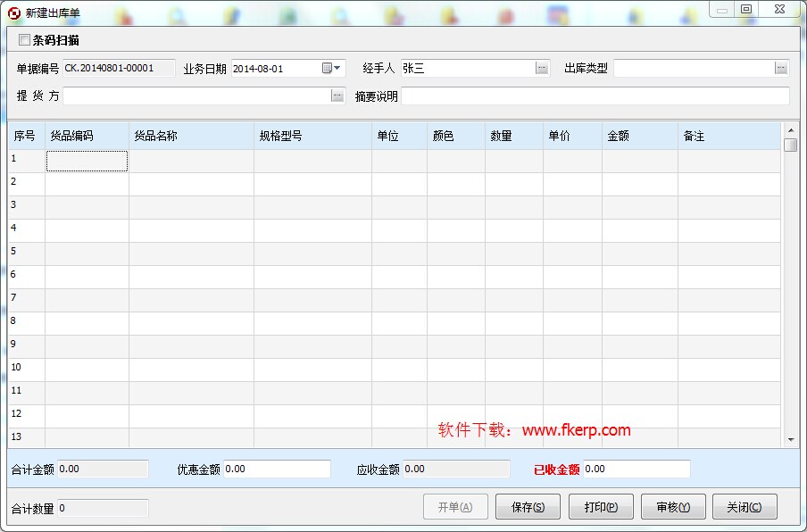807x532 pixels.
Task: Click the 关闭(C) button
Action: click(x=745, y=507)
